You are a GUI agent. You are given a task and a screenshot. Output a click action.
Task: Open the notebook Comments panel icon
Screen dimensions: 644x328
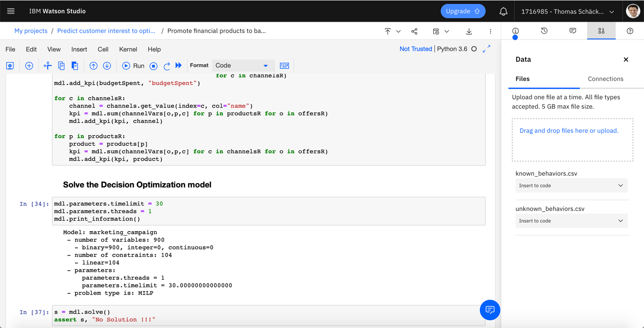click(572, 31)
